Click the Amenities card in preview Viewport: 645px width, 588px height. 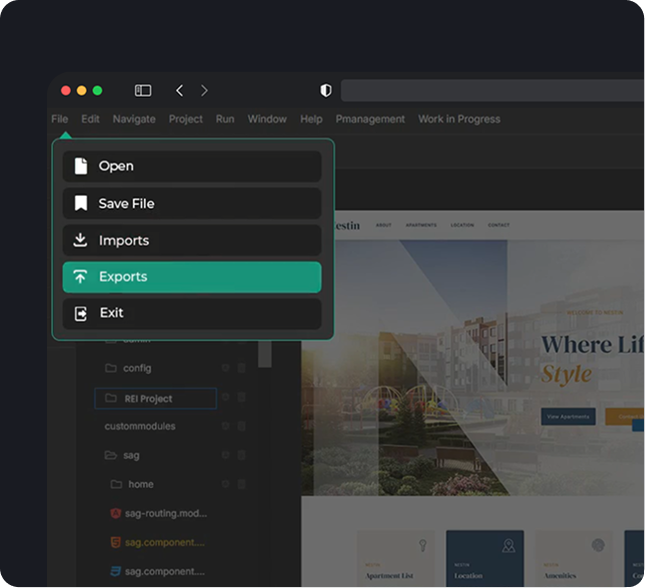(x=574, y=558)
